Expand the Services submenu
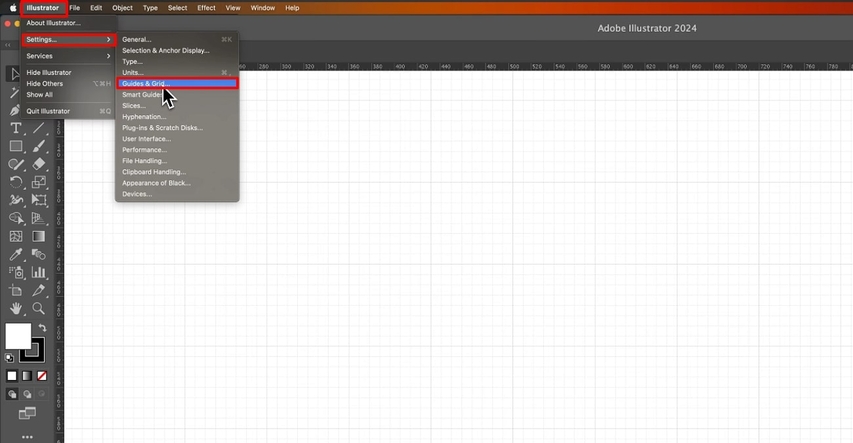This screenshot has height=443, width=853. (x=69, y=56)
